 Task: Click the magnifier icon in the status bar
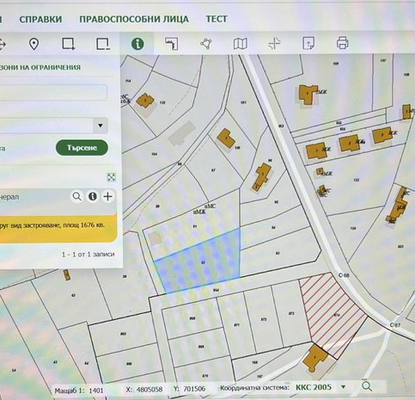click(x=367, y=387)
